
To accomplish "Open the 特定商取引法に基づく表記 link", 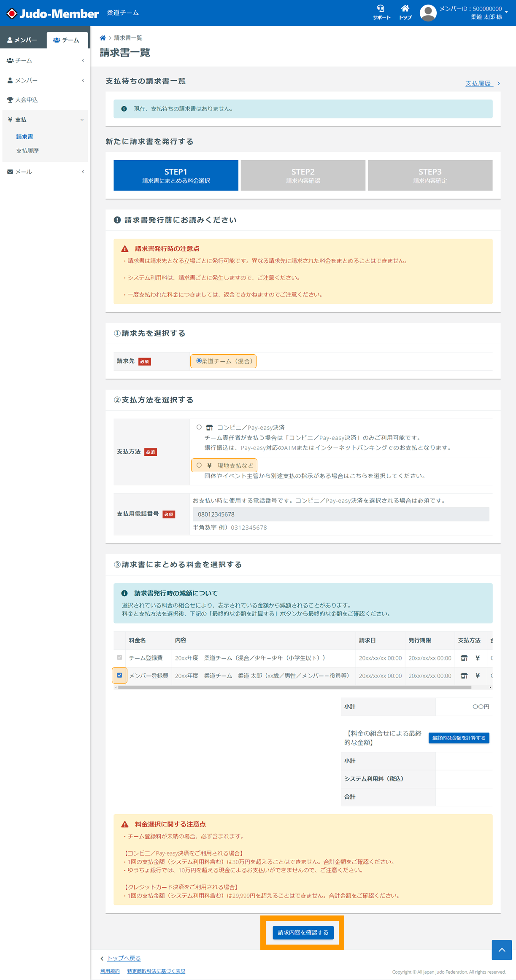I will click(x=156, y=971).
